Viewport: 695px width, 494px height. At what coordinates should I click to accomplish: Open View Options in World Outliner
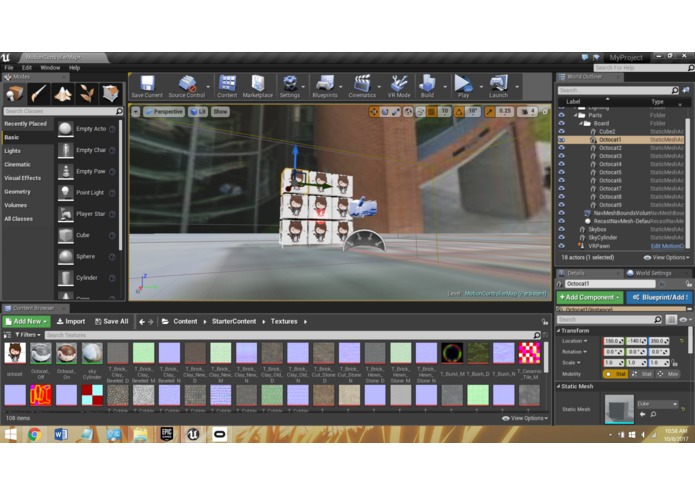click(667, 257)
